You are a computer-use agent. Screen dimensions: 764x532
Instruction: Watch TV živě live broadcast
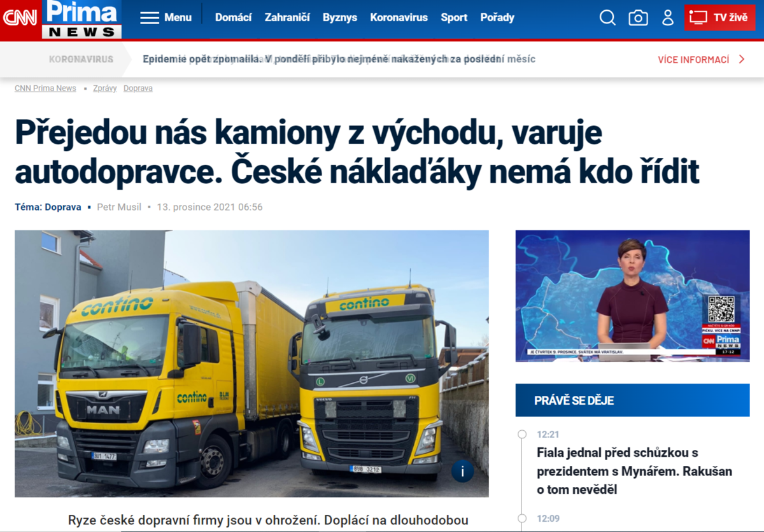[720, 18]
